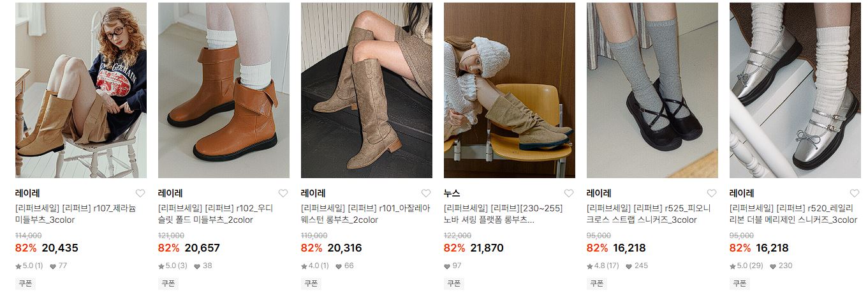
Task: Click the 쿠폰 tag under r520 레일리 sneakers
Action: 739,283
